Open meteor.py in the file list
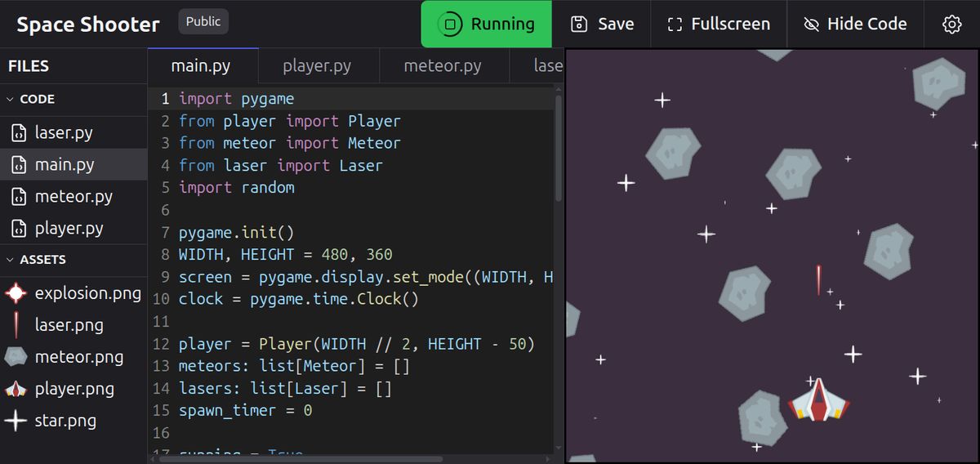 coord(73,196)
